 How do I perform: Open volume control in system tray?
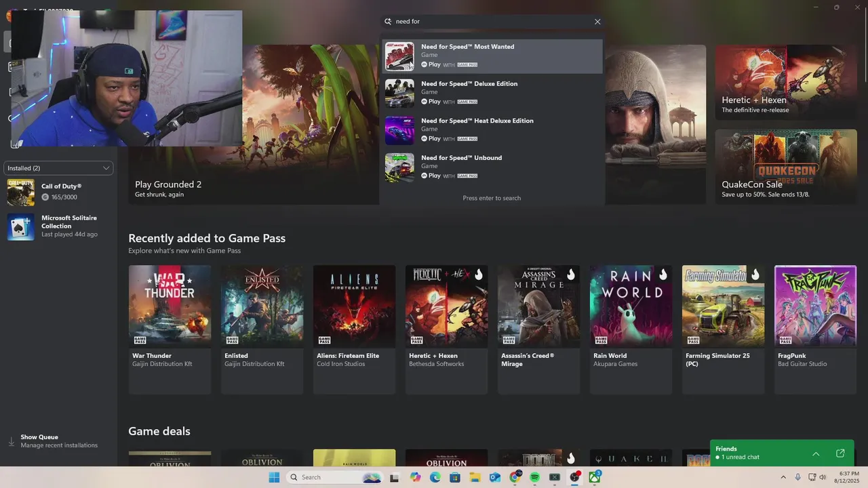coord(823,477)
